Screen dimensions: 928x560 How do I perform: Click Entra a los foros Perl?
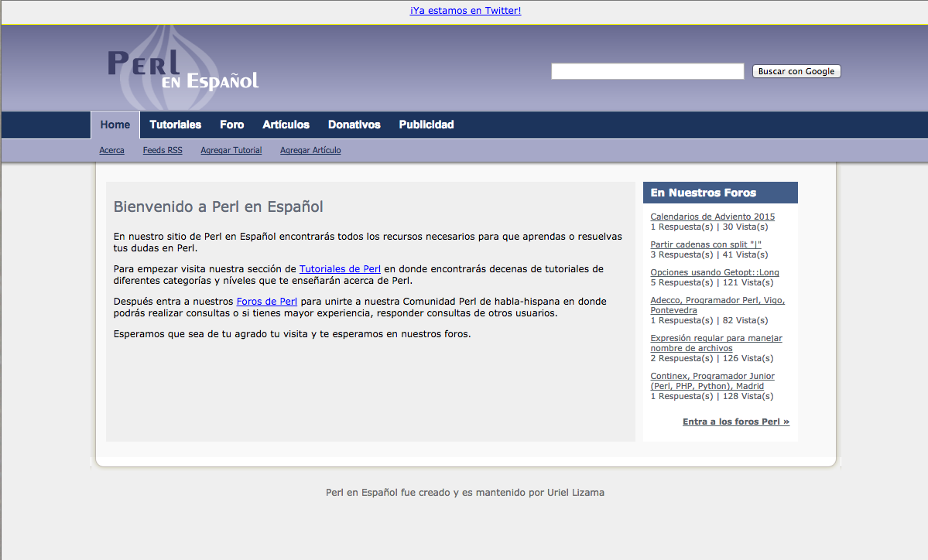coord(735,421)
